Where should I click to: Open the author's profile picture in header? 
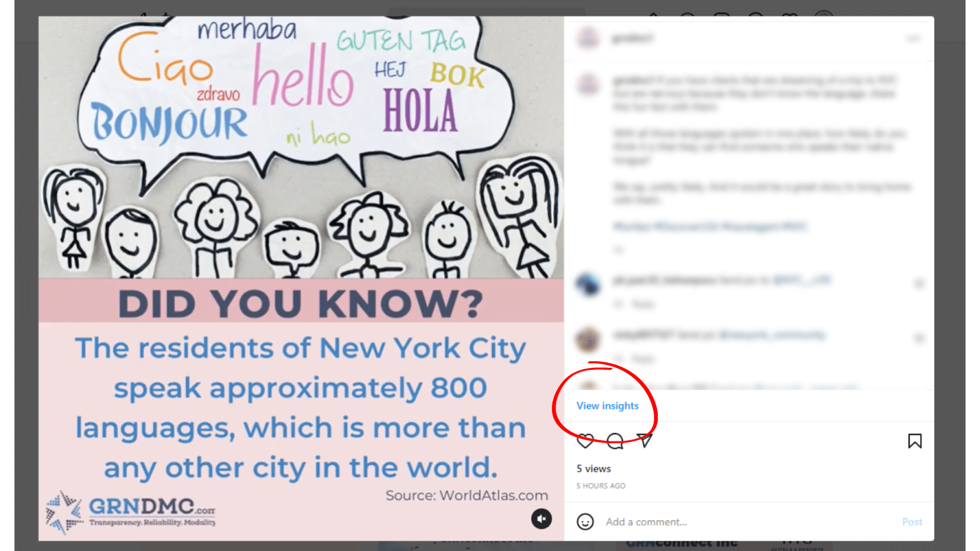click(x=588, y=38)
